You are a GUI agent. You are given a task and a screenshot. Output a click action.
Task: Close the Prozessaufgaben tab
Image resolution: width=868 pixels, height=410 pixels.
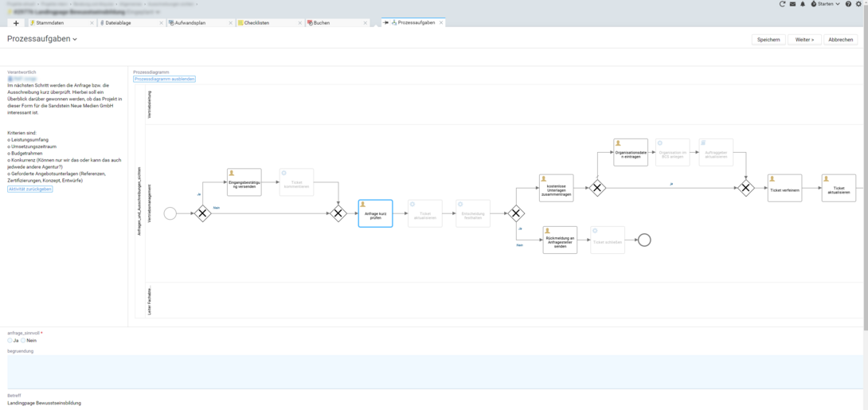[440, 22]
